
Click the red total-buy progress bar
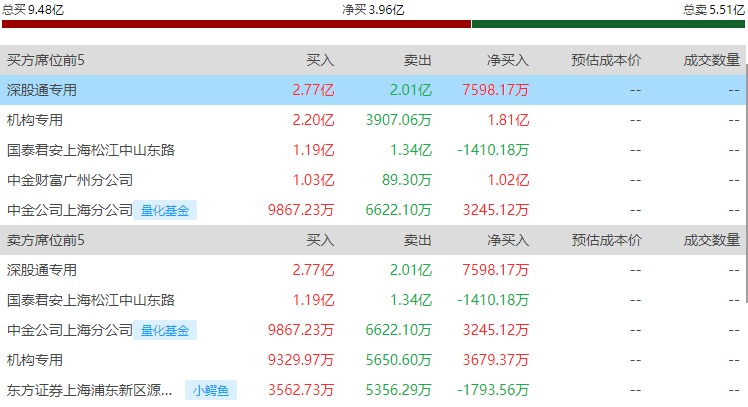point(236,24)
